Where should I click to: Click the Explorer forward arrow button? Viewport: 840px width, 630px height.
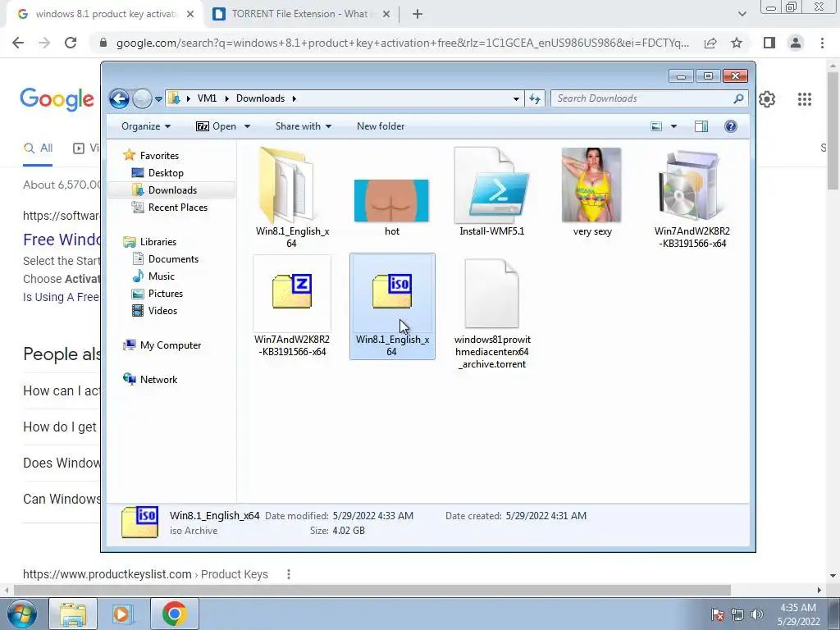tap(142, 98)
